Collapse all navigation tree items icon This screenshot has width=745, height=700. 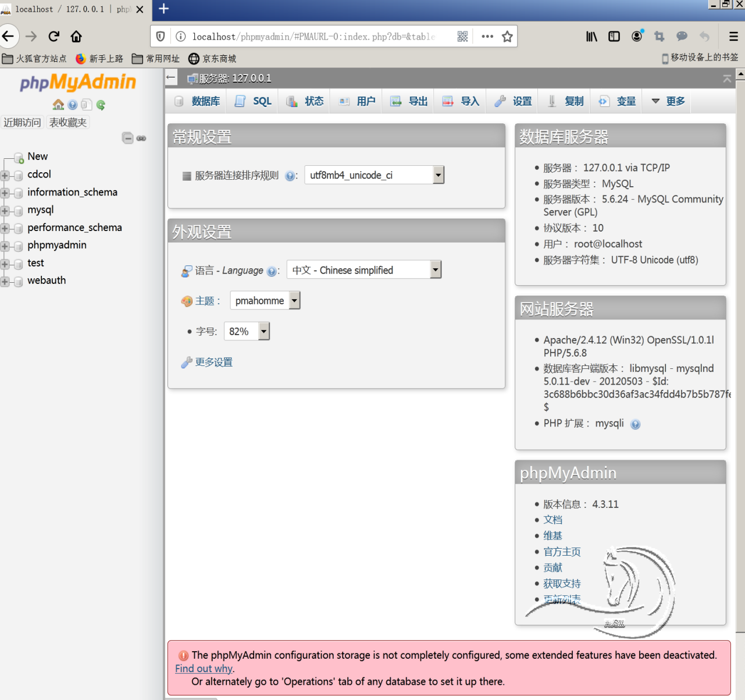[127, 138]
